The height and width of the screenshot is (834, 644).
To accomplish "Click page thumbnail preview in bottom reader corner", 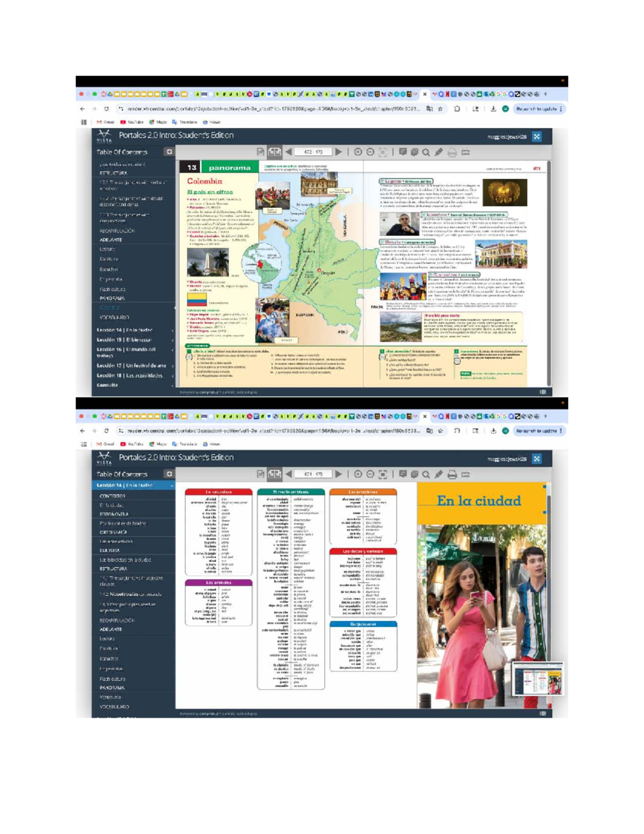I will tap(537, 679).
